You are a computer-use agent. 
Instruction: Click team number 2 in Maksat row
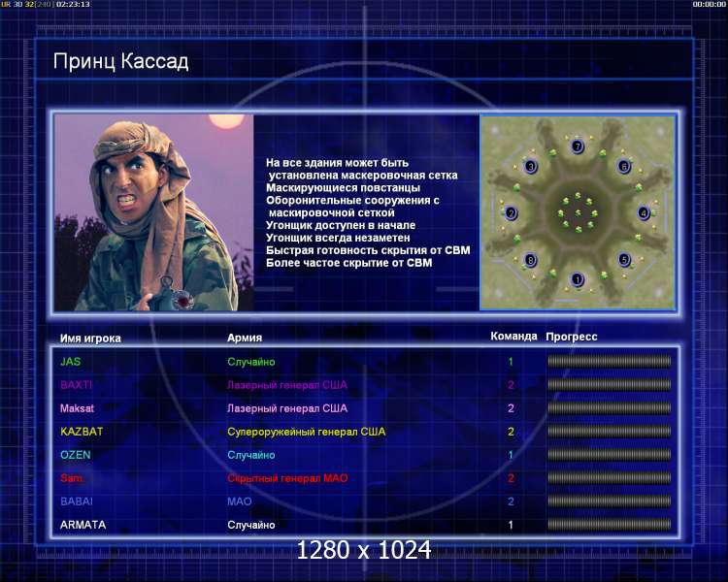click(511, 408)
